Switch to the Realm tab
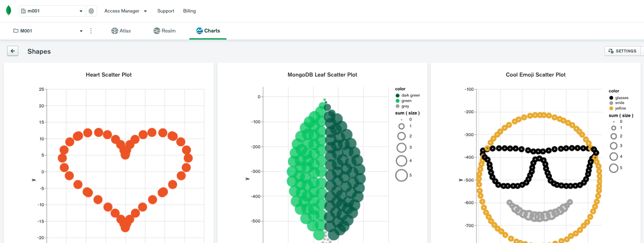 (165, 31)
